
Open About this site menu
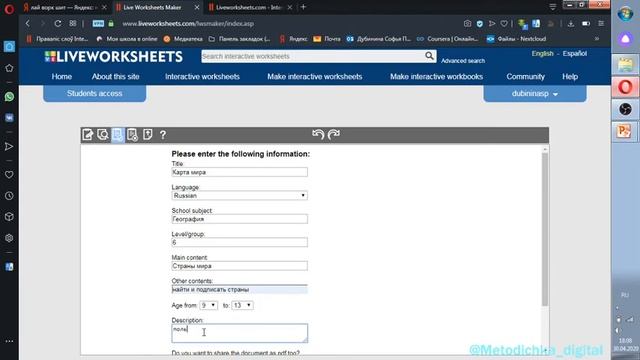[116, 77]
